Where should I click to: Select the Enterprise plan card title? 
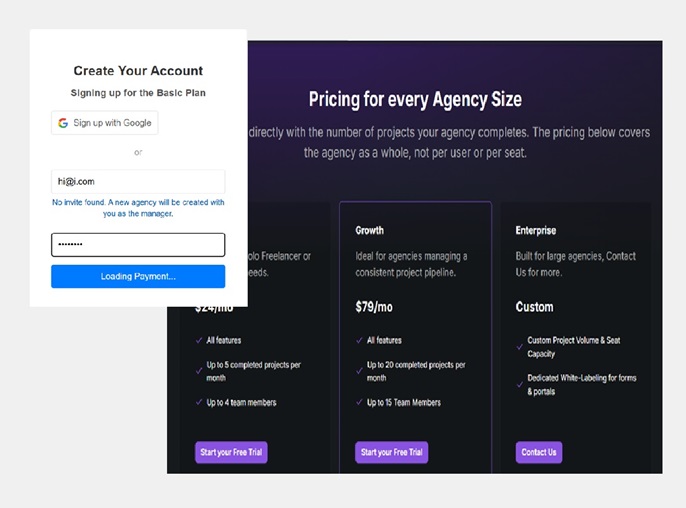536,230
